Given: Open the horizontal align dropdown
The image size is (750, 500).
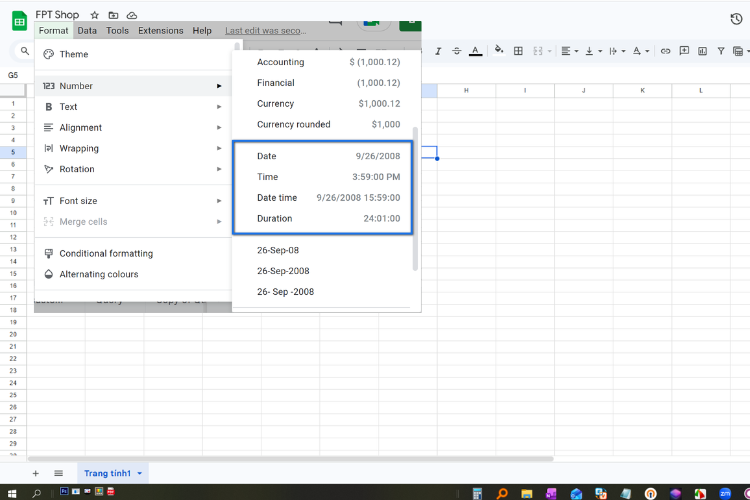Looking at the screenshot, I should pyautogui.click(x=569, y=51).
